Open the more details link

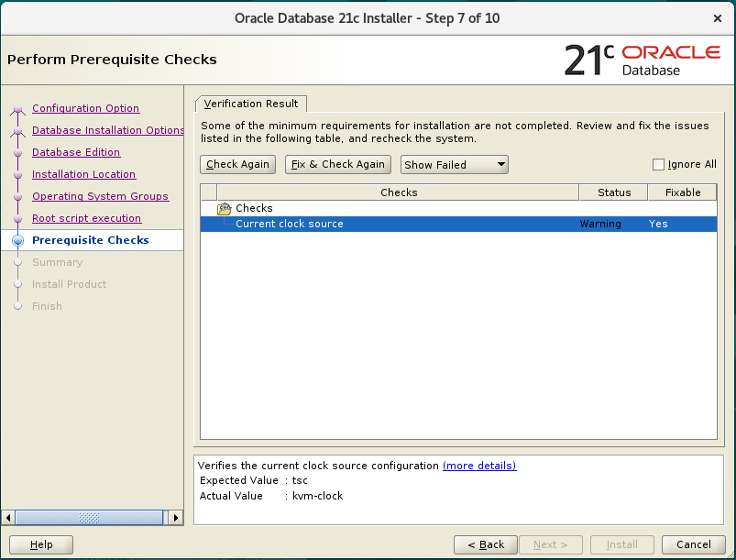pos(479,466)
